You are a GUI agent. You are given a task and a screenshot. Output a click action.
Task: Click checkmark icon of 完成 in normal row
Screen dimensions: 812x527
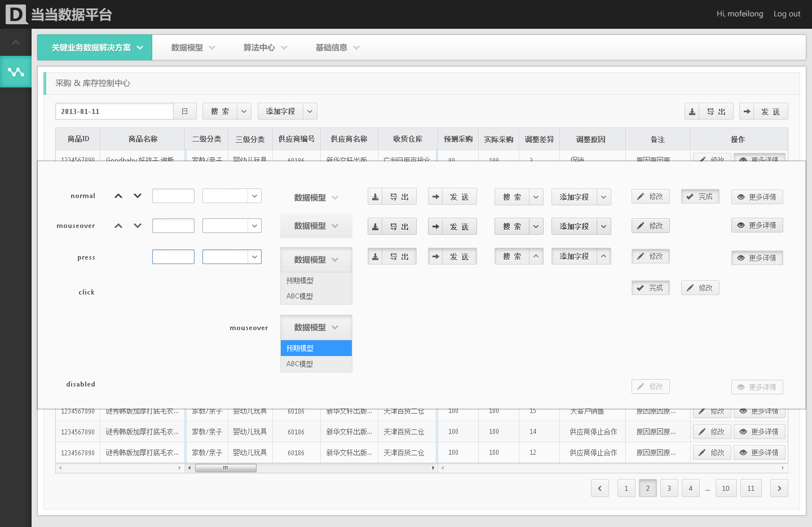[690, 196]
